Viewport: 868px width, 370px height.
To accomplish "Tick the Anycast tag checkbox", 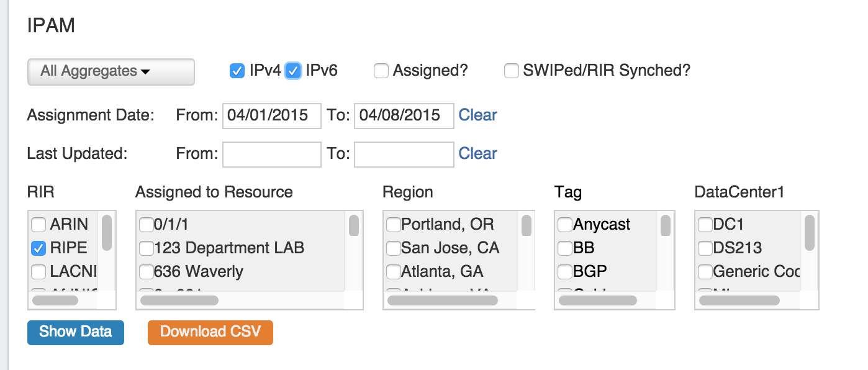I will [565, 224].
